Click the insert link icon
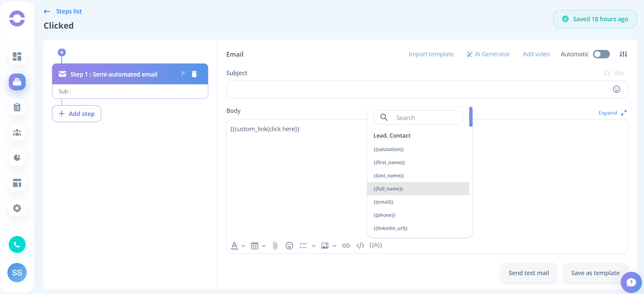The height and width of the screenshot is (294, 644). point(346,246)
